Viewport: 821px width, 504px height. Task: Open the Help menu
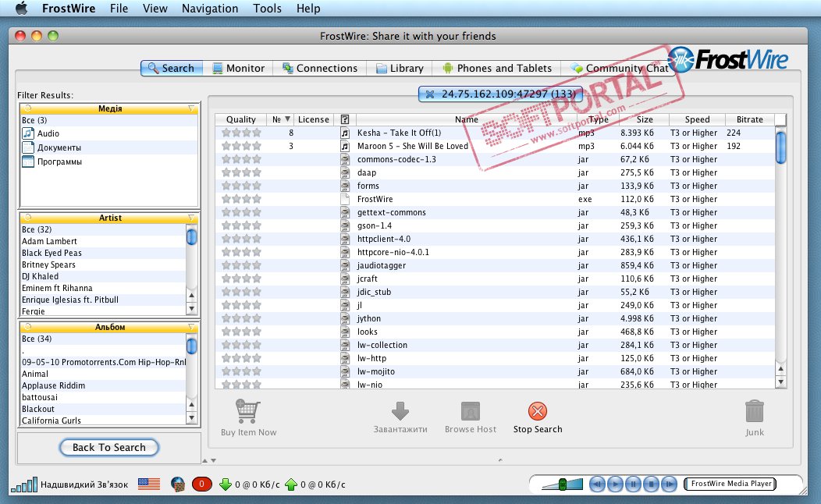(x=308, y=9)
